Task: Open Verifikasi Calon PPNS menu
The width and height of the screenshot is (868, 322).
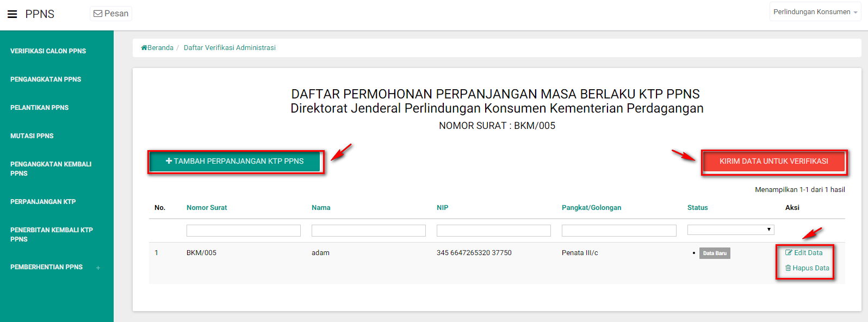Action: coord(48,51)
